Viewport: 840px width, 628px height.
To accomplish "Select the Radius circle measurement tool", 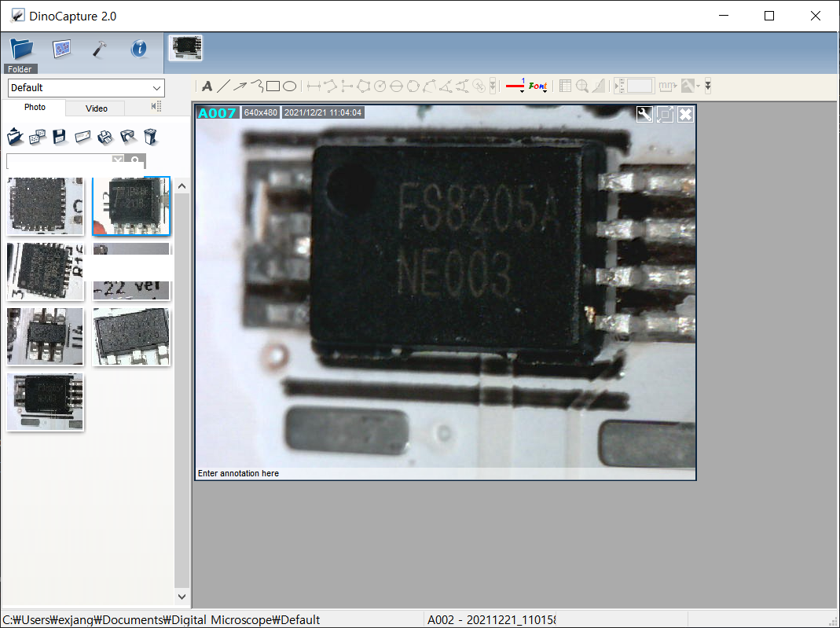I will click(380, 86).
